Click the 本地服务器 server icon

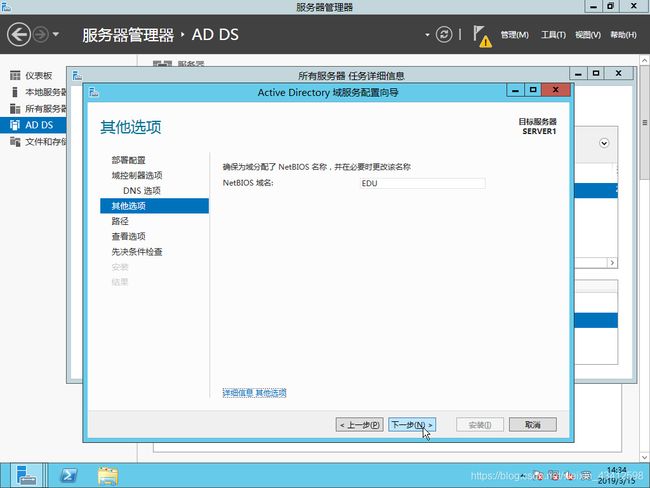(15, 92)
